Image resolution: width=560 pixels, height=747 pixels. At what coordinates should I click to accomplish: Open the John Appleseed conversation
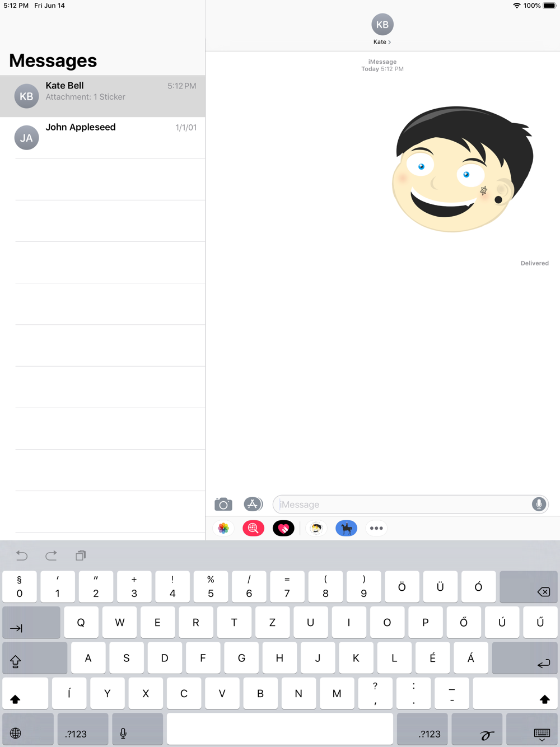point(102,138)
